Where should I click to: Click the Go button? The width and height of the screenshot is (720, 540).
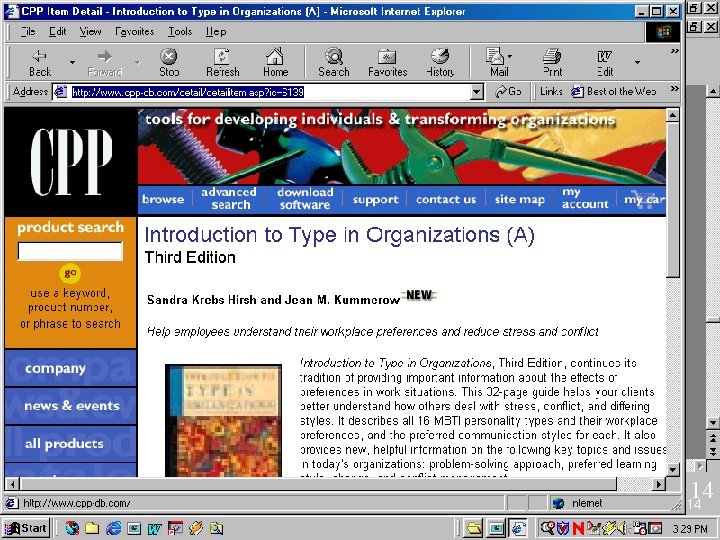[x=508, y=92]
